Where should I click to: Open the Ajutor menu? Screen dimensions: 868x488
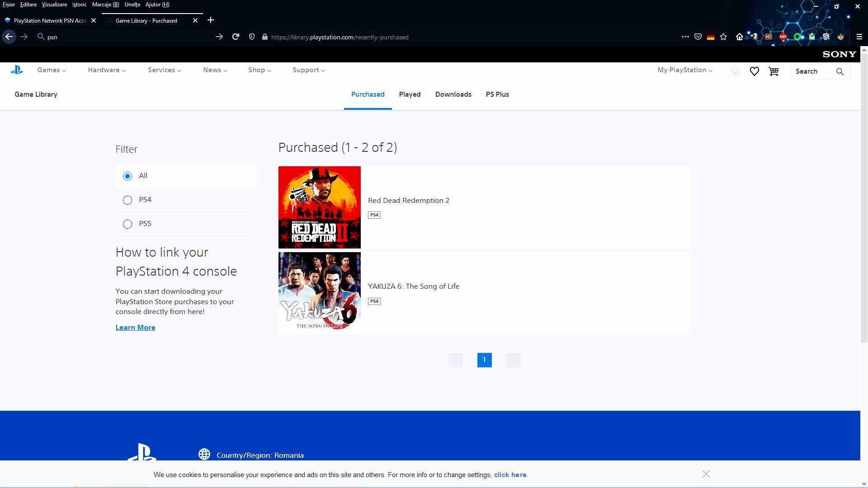point(157,5)
